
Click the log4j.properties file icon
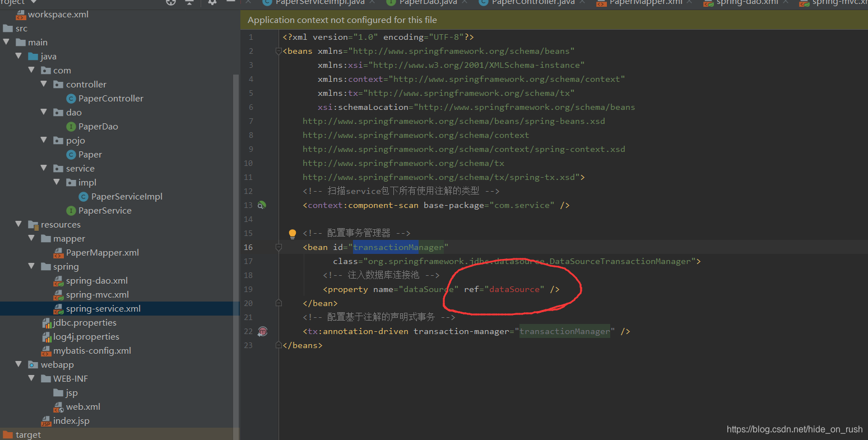click(47, 337)
